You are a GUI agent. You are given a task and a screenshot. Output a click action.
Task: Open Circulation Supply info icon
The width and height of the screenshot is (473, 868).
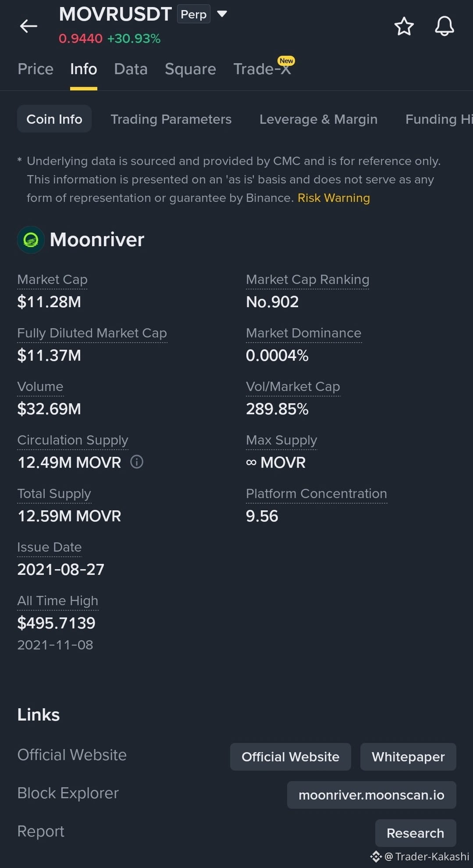(x=137, y=462)
